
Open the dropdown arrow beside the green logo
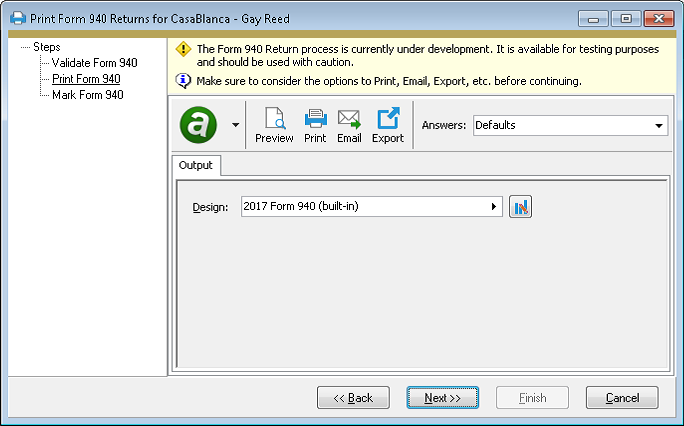pos(236,125)
